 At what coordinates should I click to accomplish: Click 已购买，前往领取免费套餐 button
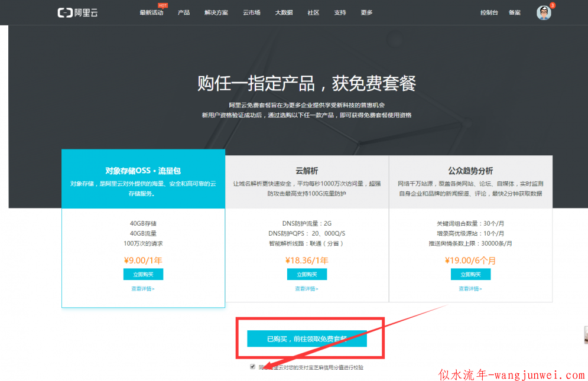307,338
